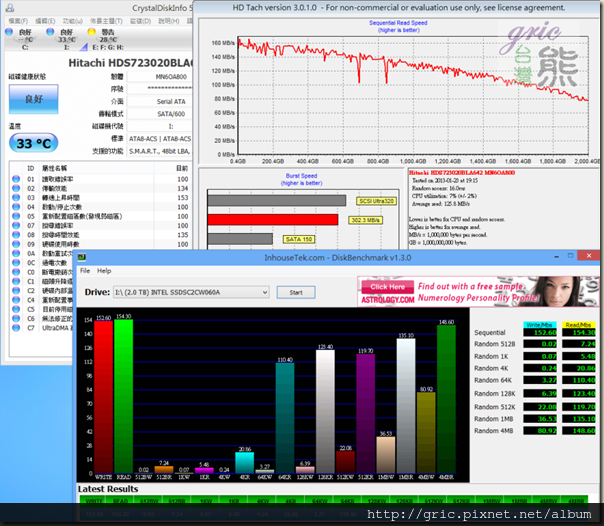Click status icon for SMART ID 0A
604x526 pixels.
(x=16, y=253)
